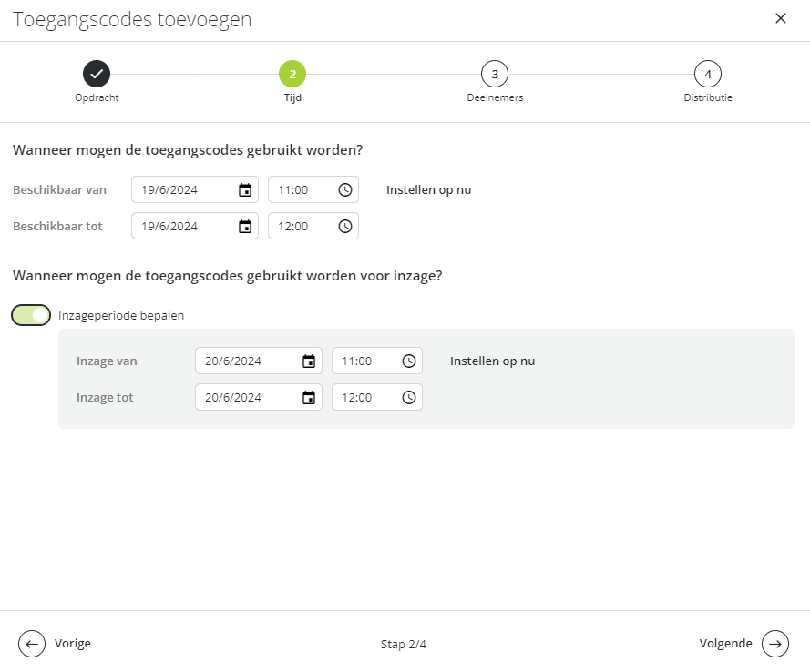Open calendar picker for Beschikbaar van date
Screen dimensions: 810x672
(x=245, y=190)
